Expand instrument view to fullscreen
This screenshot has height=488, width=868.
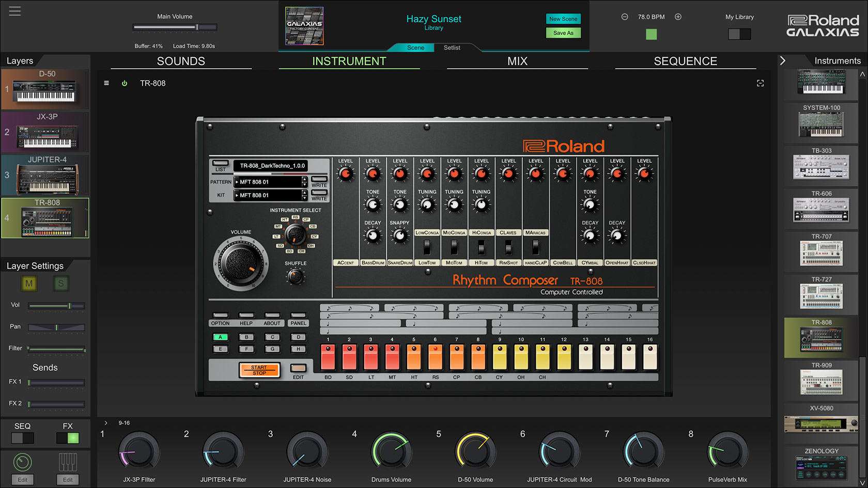(760, 83)
